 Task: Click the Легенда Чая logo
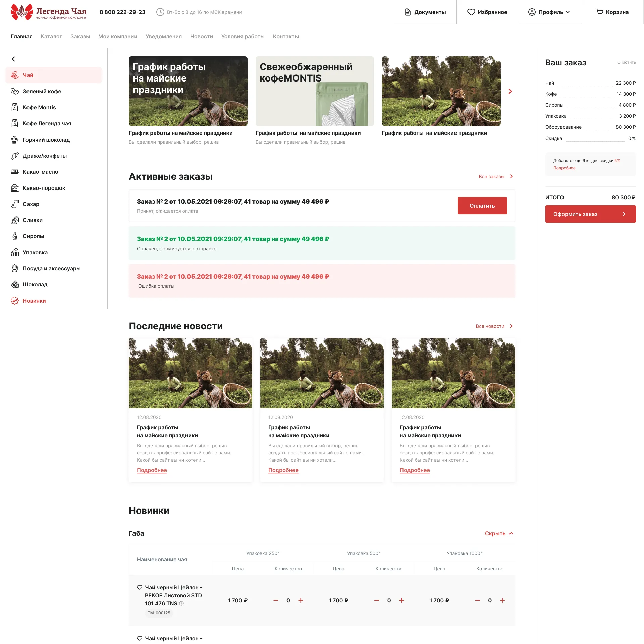coord(48,12)
